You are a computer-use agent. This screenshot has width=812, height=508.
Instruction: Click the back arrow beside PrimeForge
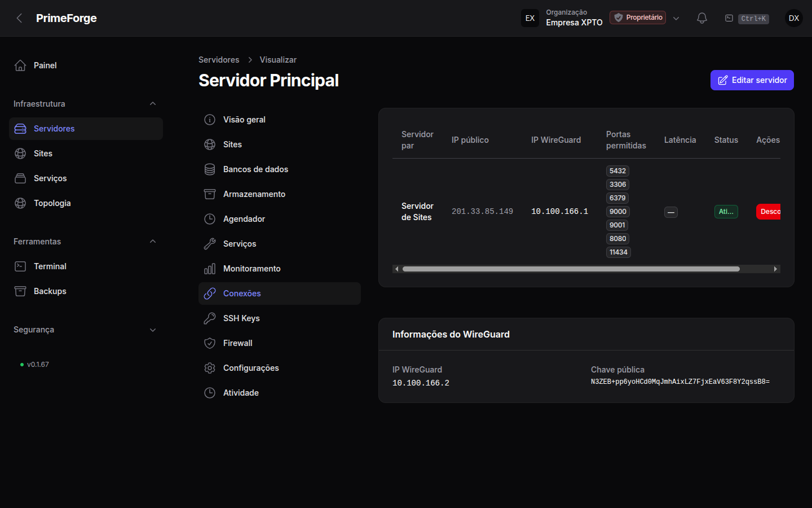tap(20, 18)
